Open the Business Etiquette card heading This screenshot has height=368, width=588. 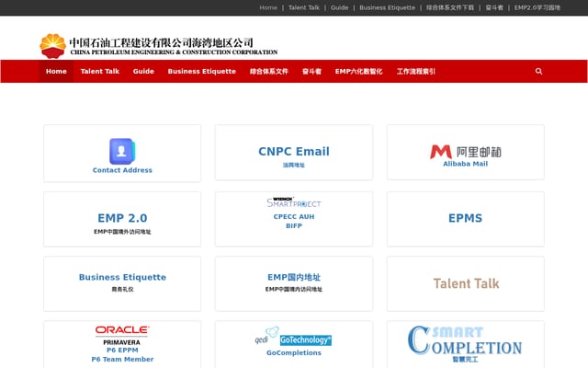tap(122, 277)
